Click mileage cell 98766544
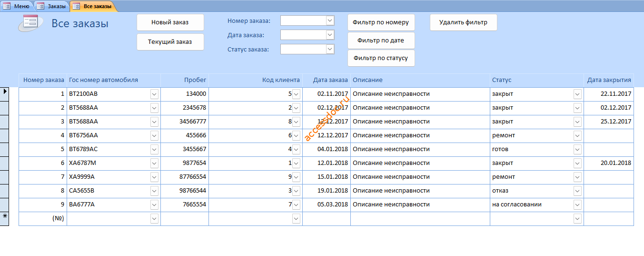The width and height of the screenshot is (644, 256). point(185,191)
